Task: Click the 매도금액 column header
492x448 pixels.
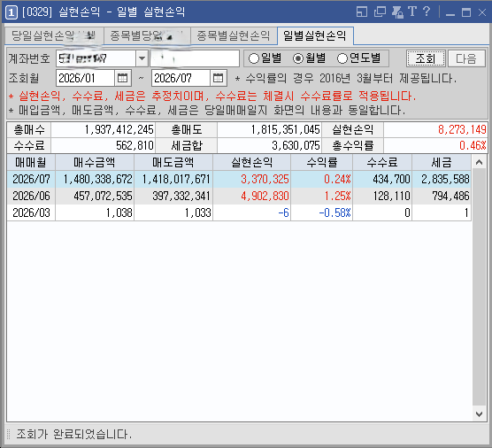Action: (173, 162)
